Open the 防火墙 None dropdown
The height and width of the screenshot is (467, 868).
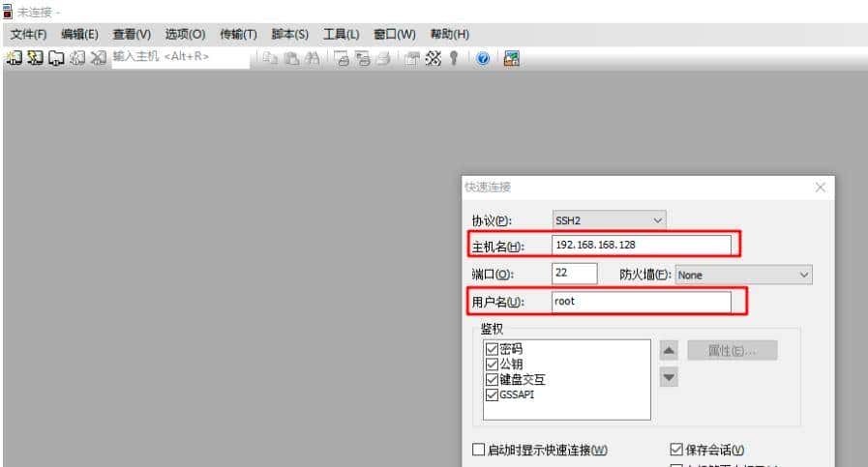pos(743,275)
